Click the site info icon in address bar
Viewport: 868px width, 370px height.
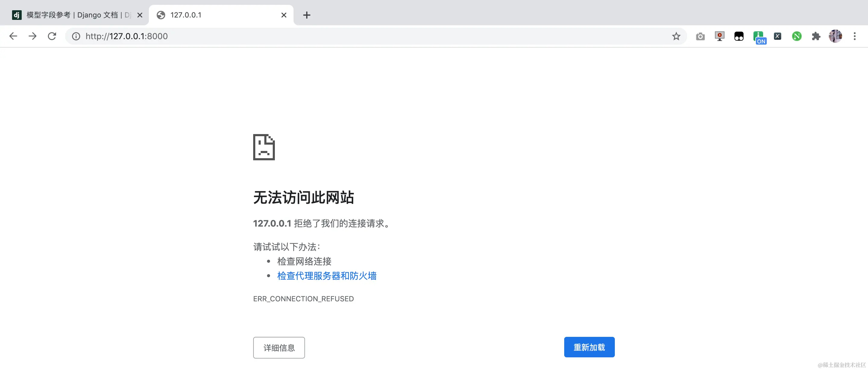(x=76, y=36)
